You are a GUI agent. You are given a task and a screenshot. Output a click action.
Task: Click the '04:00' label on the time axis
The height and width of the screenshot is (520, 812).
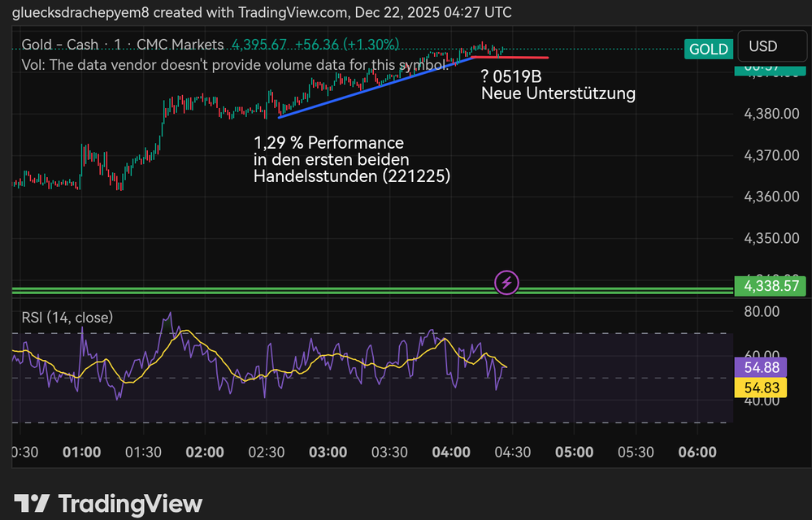pyautogui.click(x=452, y=453)
